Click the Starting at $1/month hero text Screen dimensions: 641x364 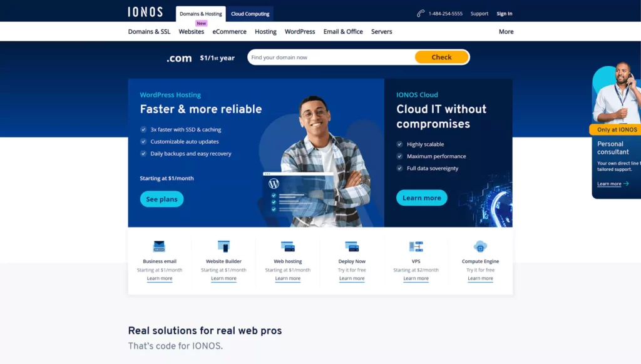(x=167, y=178)
